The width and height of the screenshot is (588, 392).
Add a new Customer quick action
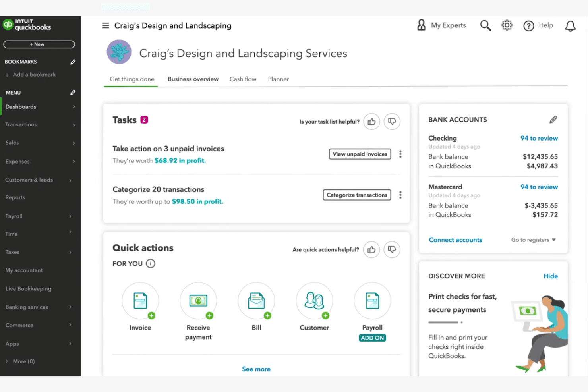tap(314, 301)
